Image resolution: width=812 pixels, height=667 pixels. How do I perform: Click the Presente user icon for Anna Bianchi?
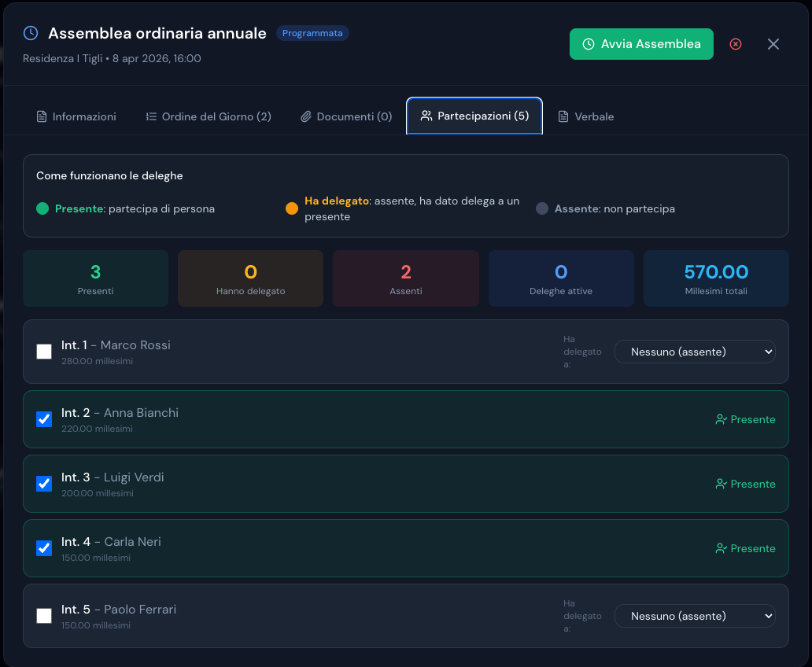(721, 419)
